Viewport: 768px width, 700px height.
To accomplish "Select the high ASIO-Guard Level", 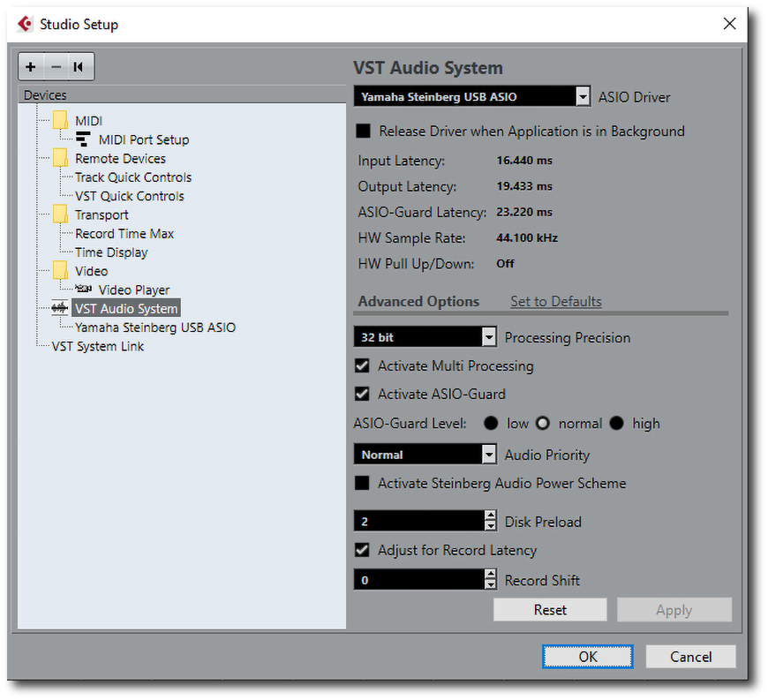I will 616,423.
